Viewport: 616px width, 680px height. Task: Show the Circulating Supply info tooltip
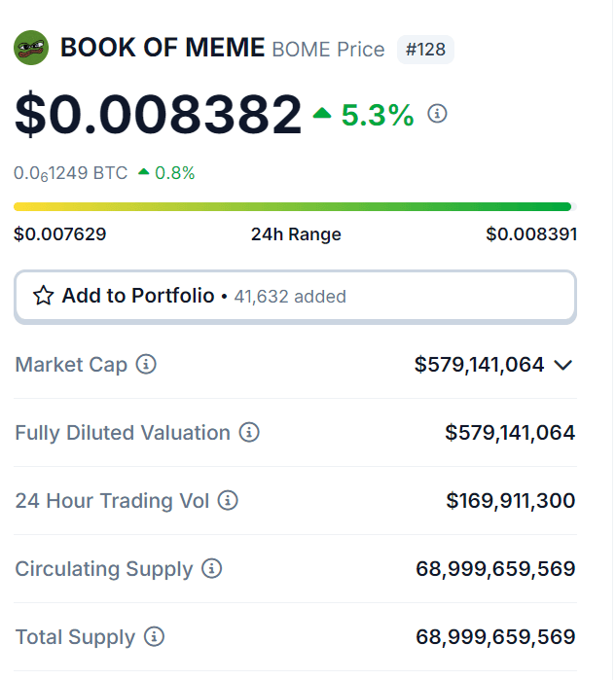pos(211,569)
